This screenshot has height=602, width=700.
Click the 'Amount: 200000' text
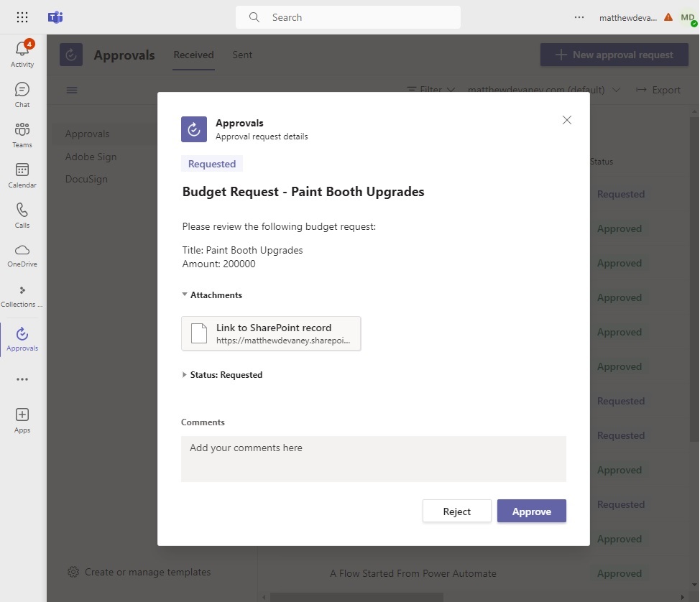pyautogui.click(x=218, y=264)
